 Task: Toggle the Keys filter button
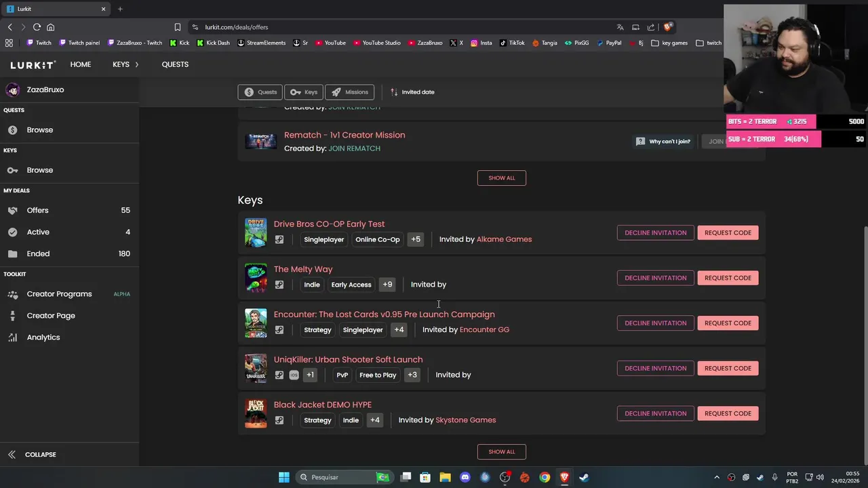pos(304,92)
